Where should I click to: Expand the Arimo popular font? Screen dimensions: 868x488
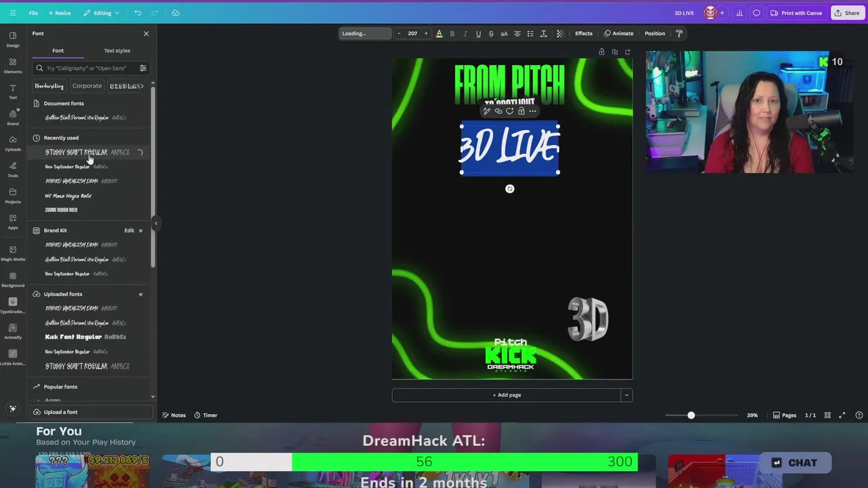(39, 401)
